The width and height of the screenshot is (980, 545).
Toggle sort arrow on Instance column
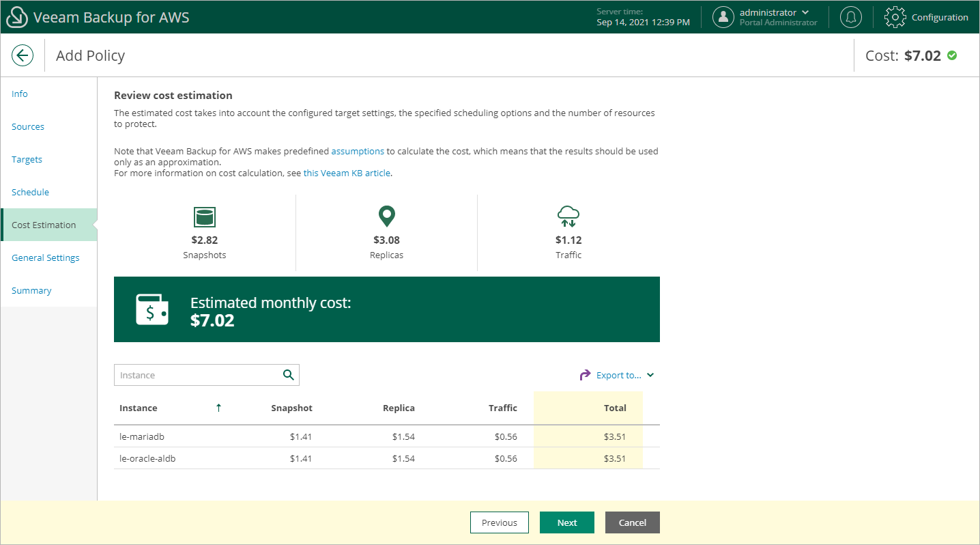point(218,408)
